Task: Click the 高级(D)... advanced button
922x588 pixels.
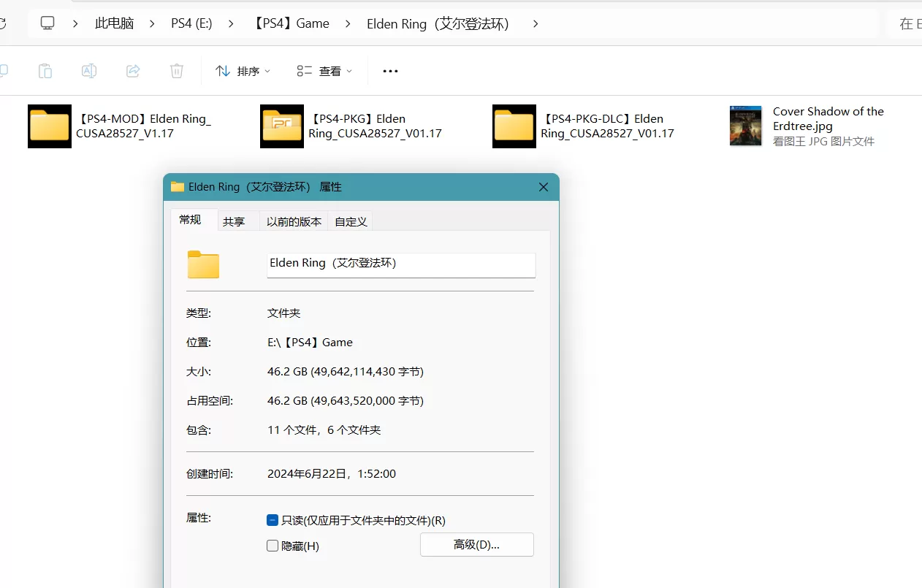Action: point(476,544)
